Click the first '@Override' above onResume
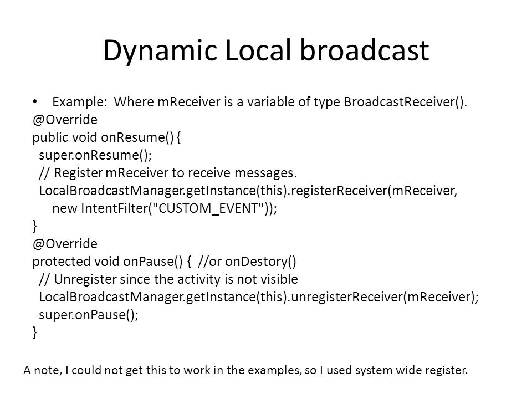This screenshot has width=532, height=399. pos(65,120)
